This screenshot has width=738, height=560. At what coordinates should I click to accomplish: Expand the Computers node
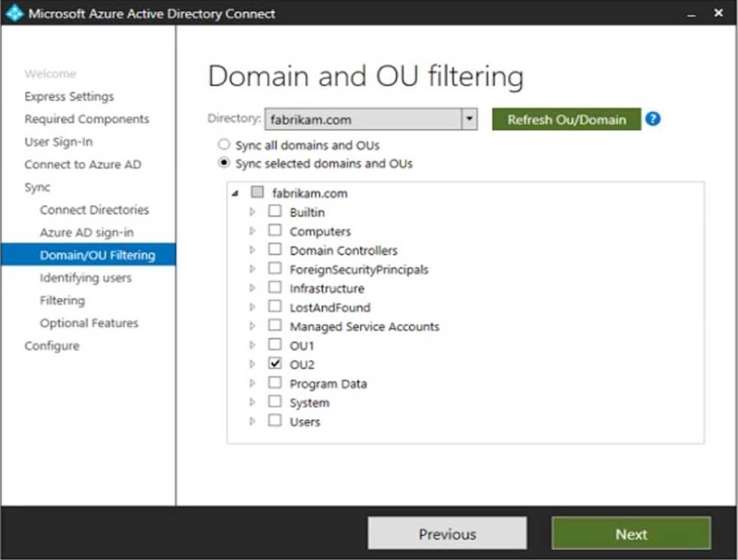[252, 231]
